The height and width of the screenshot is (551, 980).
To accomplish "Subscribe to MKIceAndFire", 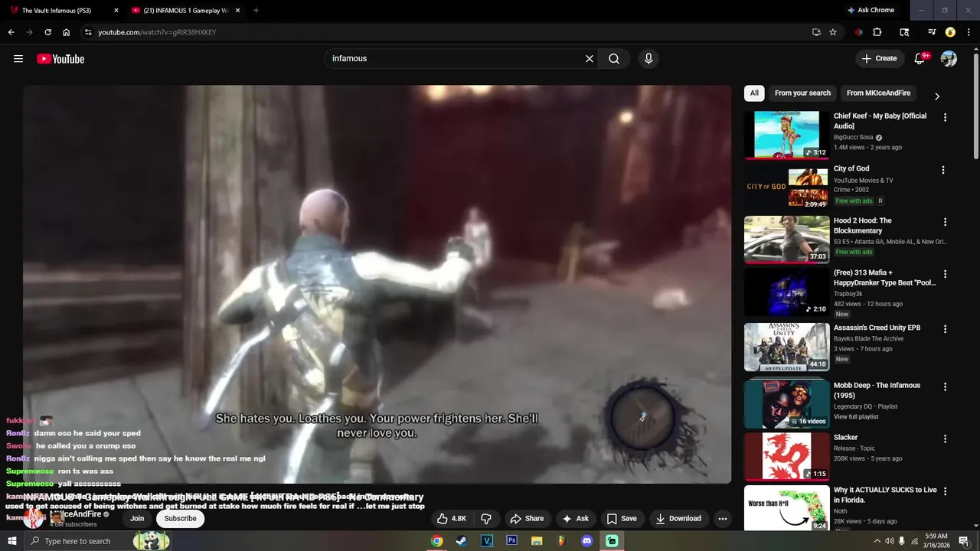I will [x=181, y=518].
